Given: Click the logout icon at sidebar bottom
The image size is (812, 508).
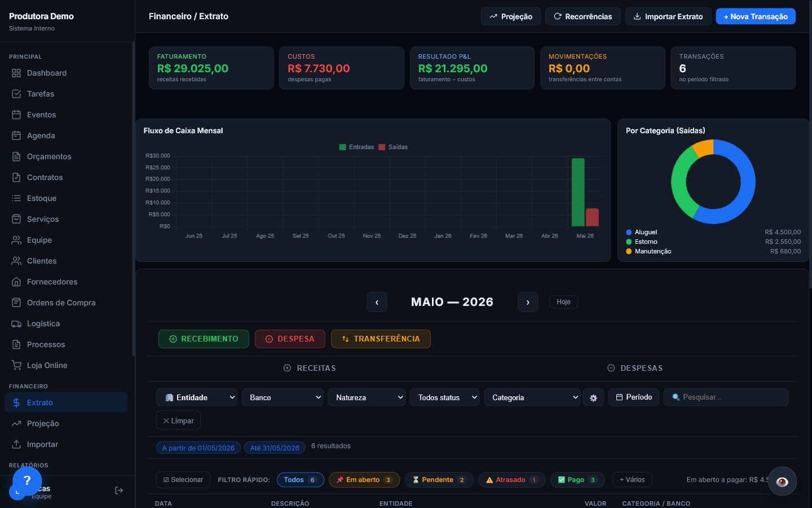Looking at the screenshot, I should (x=119, y=491).
